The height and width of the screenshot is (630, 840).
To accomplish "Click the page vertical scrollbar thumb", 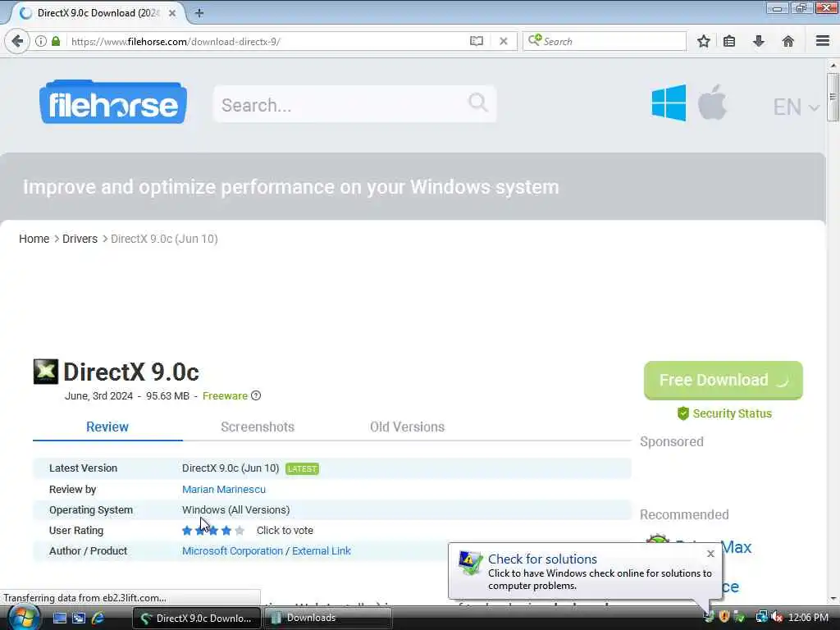I will (x=832, y=98).
